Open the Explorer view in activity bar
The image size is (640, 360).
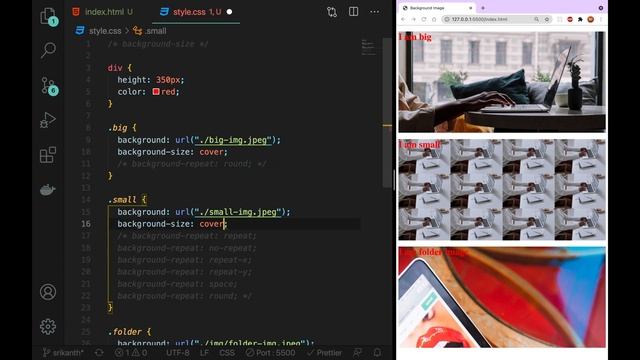48,17
